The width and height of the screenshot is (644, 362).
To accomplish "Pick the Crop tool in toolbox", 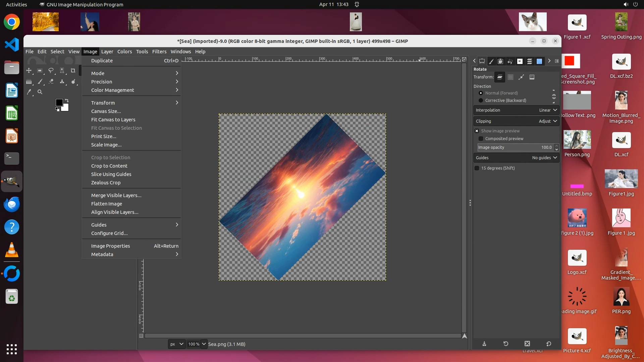I will [x=73, y=71].
